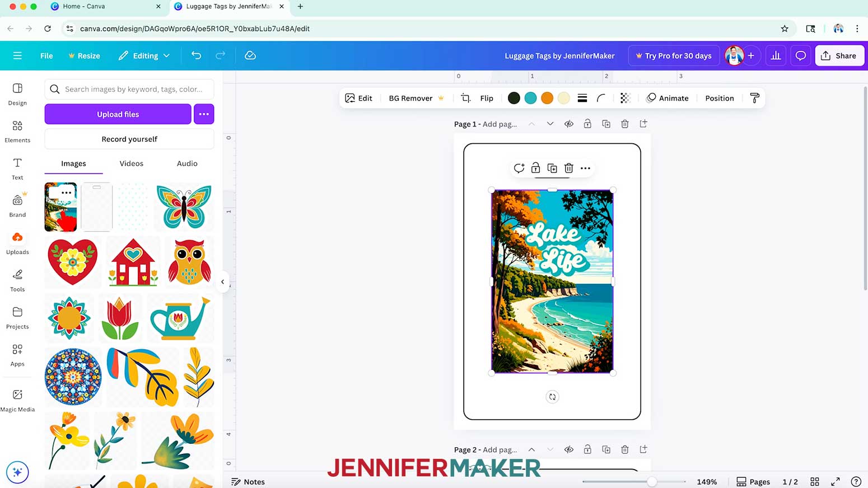Toggle the Pages thumbnail strip
The height and width of the screenshot is (488, 868).
pyautogui.click(x=753, y=481)
